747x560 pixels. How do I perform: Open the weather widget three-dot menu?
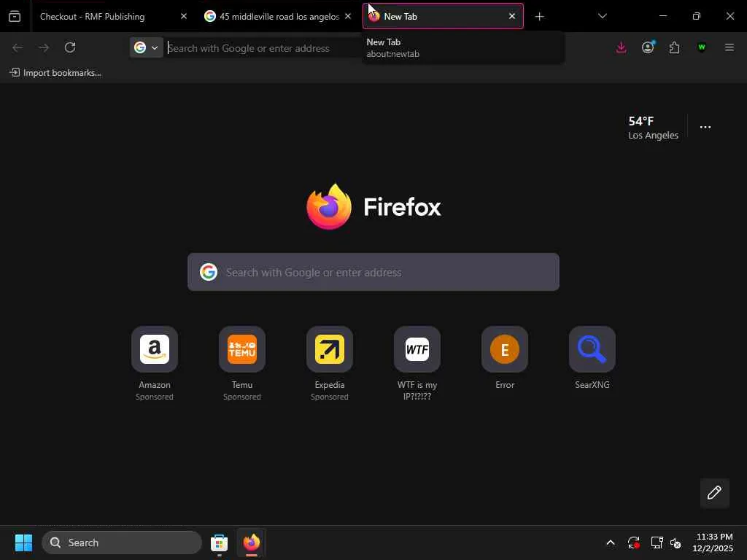click(705, 127)
